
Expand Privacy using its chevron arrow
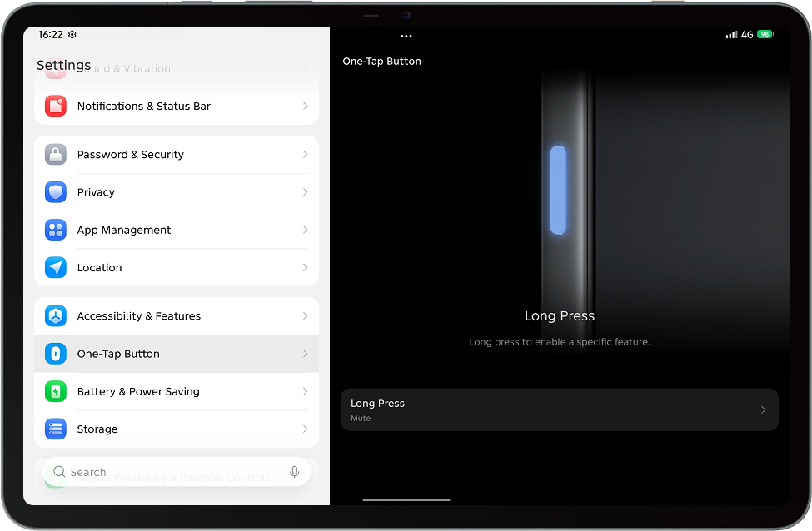(305, 192)
